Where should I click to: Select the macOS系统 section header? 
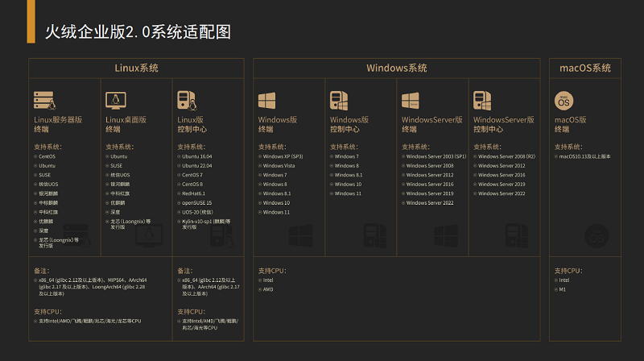pyautogui.click(x=584, y=68)
